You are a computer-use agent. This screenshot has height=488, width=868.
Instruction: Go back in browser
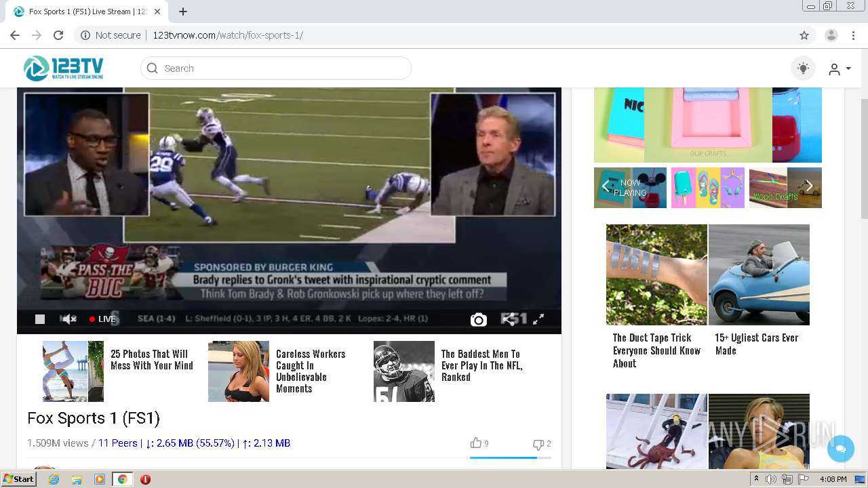pyautogui.click(x=15, y=35)
